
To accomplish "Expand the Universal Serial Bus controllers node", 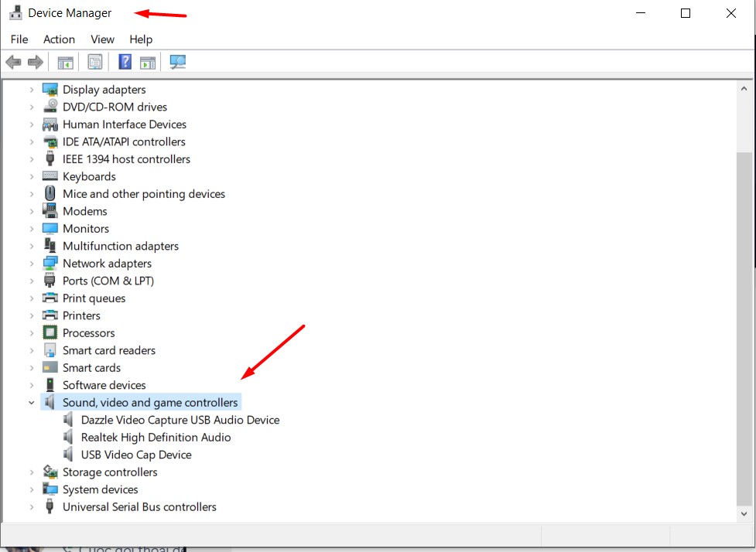I will (x=32, y=506).
